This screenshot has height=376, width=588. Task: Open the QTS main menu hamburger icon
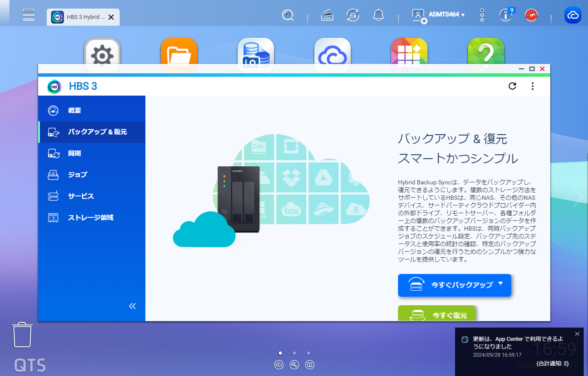pyautogui.click(x=29, y=15)
